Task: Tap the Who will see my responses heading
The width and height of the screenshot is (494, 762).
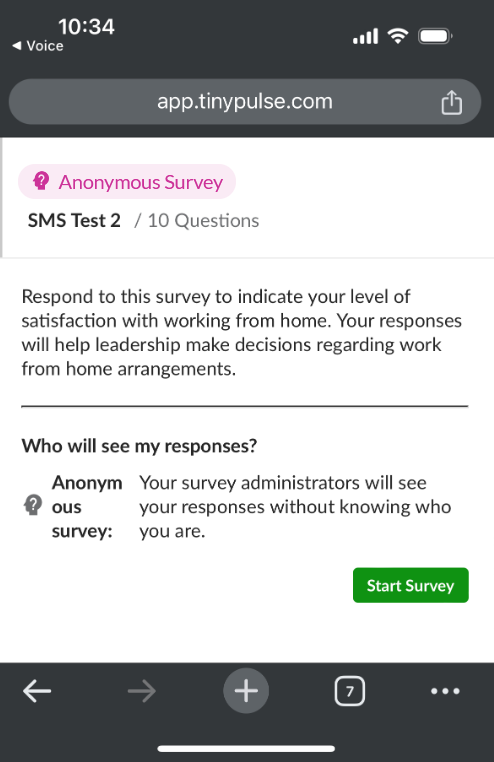Action: click(139, 446)
